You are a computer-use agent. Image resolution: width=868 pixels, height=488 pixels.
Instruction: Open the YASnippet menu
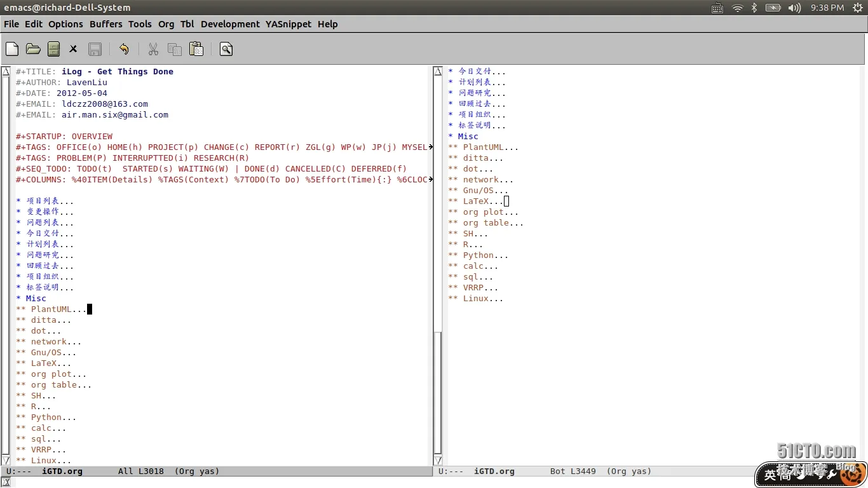(x=288, y=24)
